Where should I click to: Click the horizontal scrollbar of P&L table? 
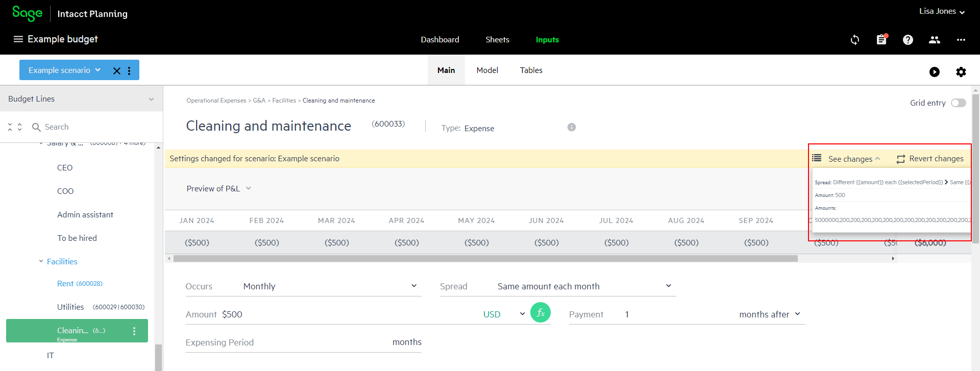point(485,259)
